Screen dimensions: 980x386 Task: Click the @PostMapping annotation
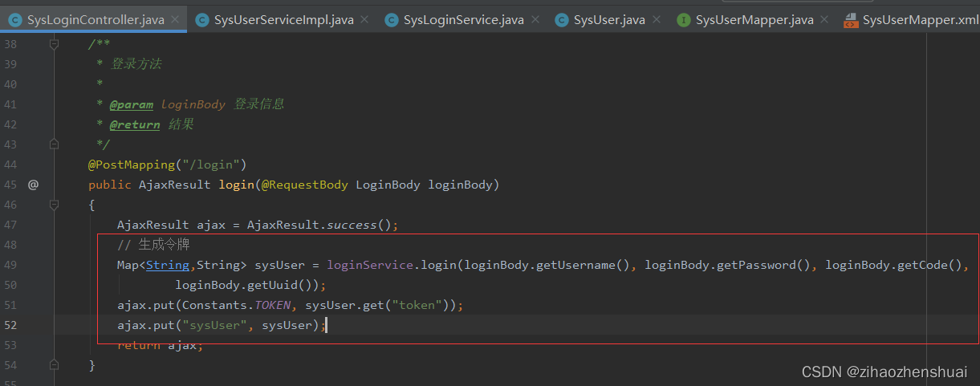click(x=132, y=165)
